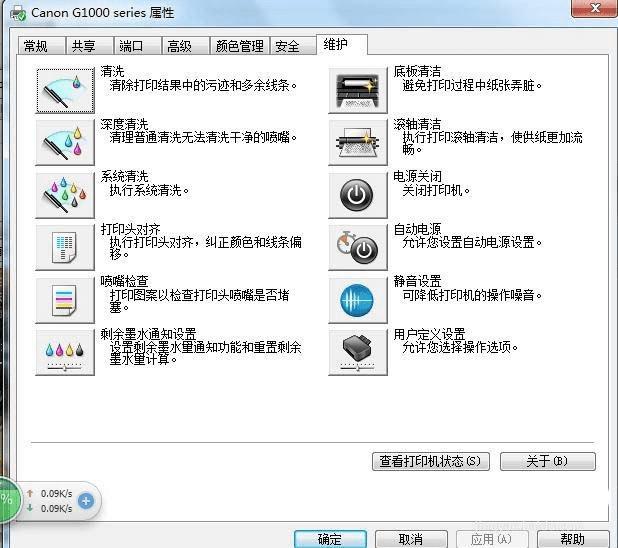Screen dimensions: 618x548
Task: Switch to the 共享 tab
Action: tap(90, 46)
